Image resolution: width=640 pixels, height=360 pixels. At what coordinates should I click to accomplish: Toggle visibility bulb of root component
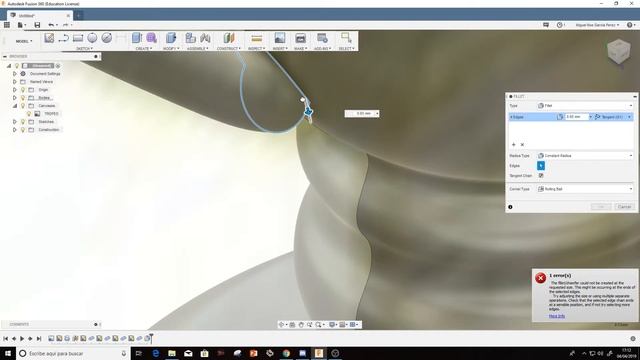[x=17, y=66]
